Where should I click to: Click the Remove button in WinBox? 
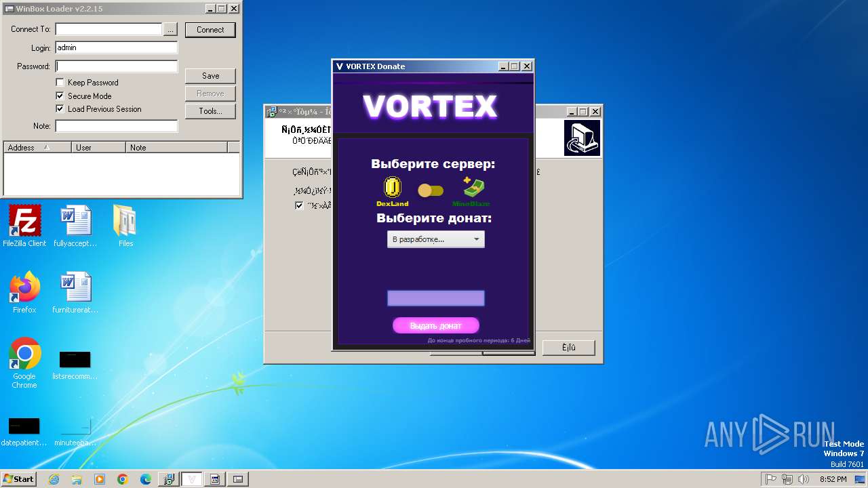click(x=210, y=94)
